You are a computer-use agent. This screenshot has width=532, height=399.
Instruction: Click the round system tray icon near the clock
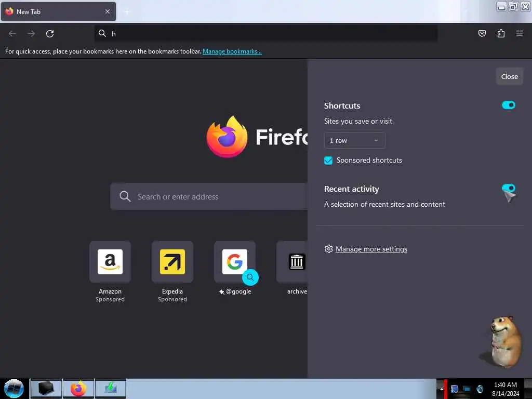(x=480, y=389)
